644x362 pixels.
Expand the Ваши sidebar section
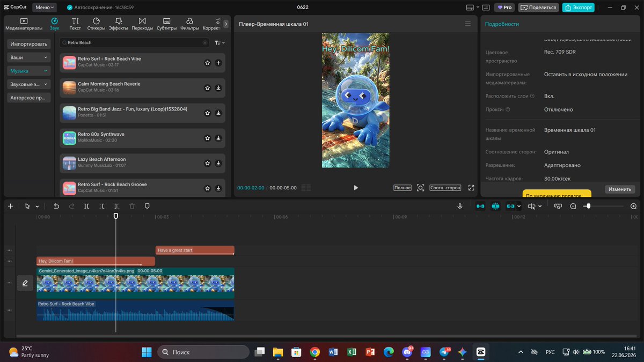click(x=29, y=57)
